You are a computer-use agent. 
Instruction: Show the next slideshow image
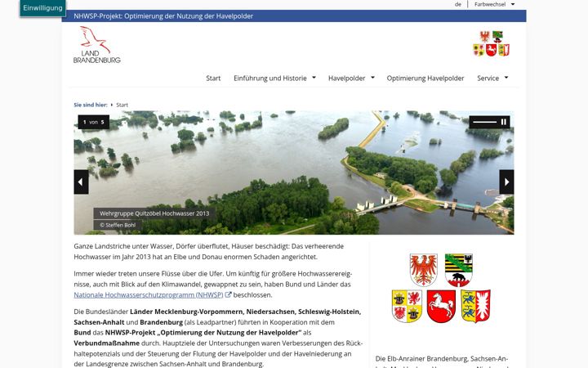click(506, 182)
